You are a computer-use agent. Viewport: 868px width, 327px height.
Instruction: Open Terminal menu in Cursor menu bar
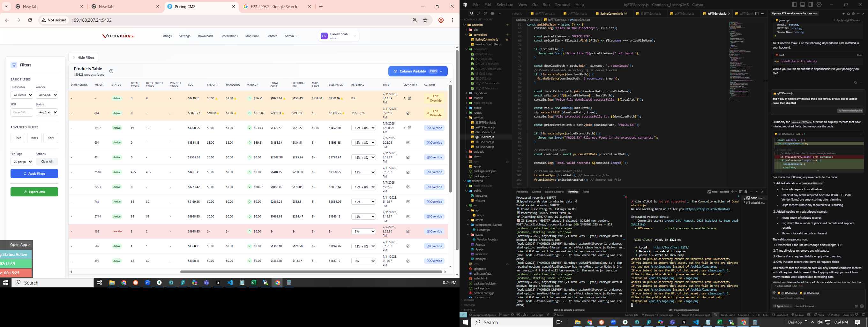(x=562, y=5)
